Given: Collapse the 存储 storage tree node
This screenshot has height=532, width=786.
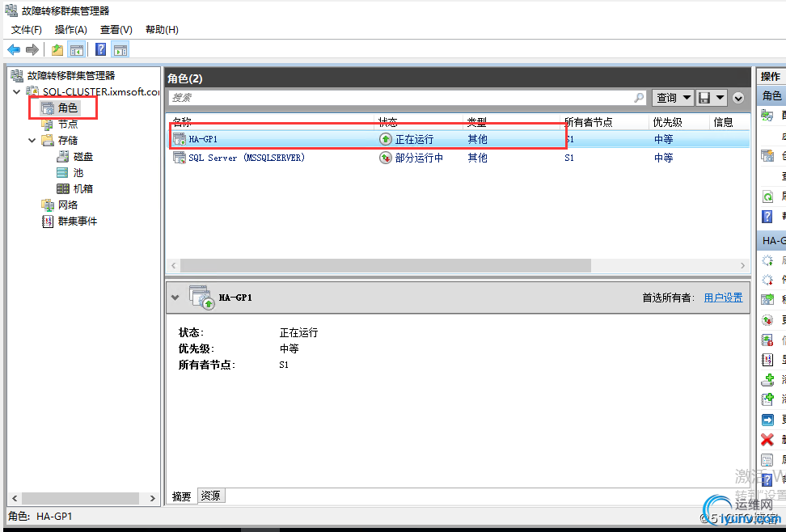Looking at the screenshot, I should click(32, 141).
